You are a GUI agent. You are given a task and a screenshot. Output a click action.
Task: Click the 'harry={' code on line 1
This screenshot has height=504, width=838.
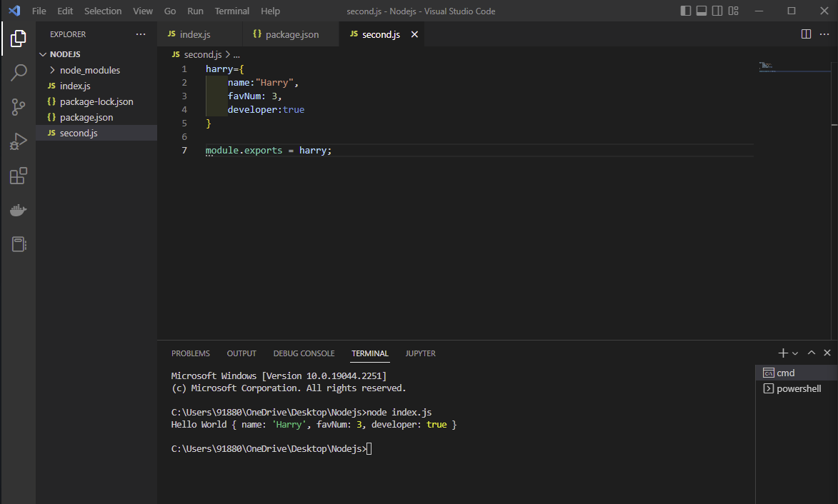[225, 69]
